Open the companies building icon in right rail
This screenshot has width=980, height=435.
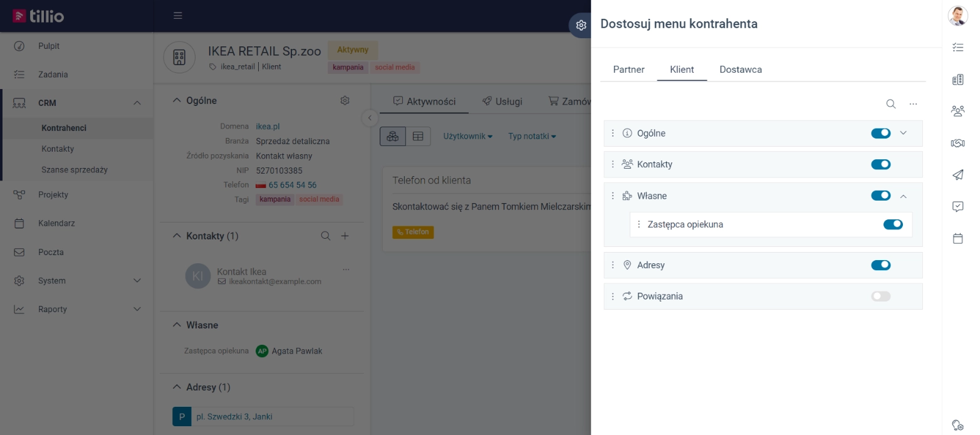(957, 80)
